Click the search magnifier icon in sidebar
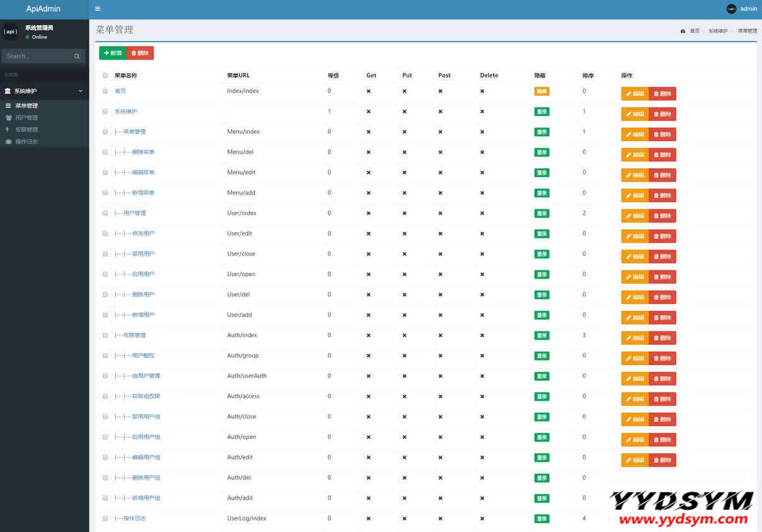This screenshot has width=762, height=532. pyautogui.click(x=77, y=57)
